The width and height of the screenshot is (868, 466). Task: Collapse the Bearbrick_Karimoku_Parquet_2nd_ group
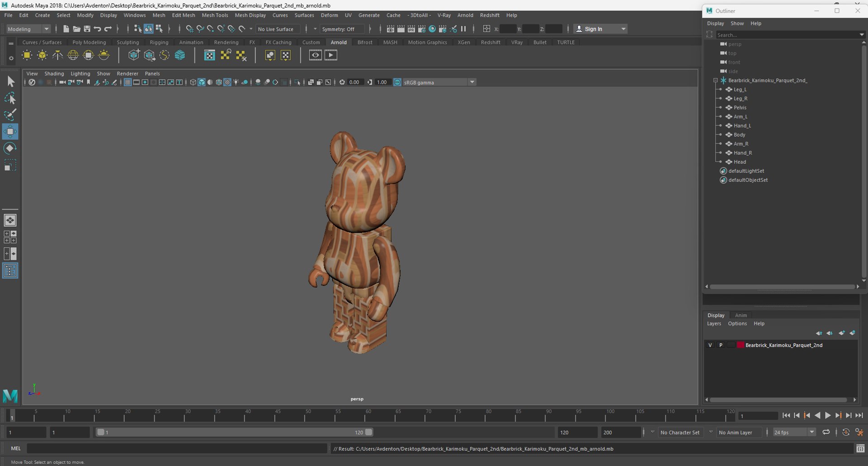716,81
